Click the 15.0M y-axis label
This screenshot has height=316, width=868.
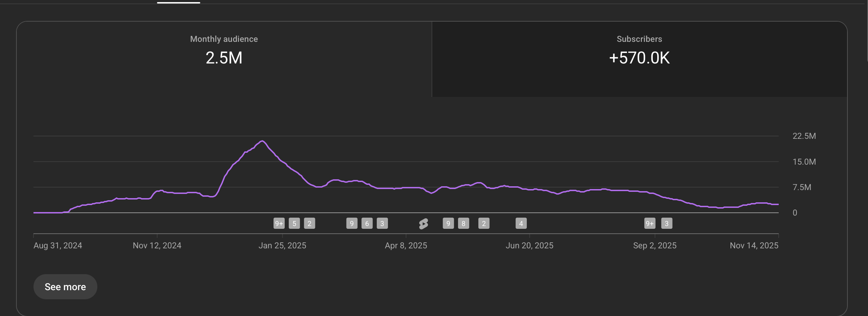804,162
